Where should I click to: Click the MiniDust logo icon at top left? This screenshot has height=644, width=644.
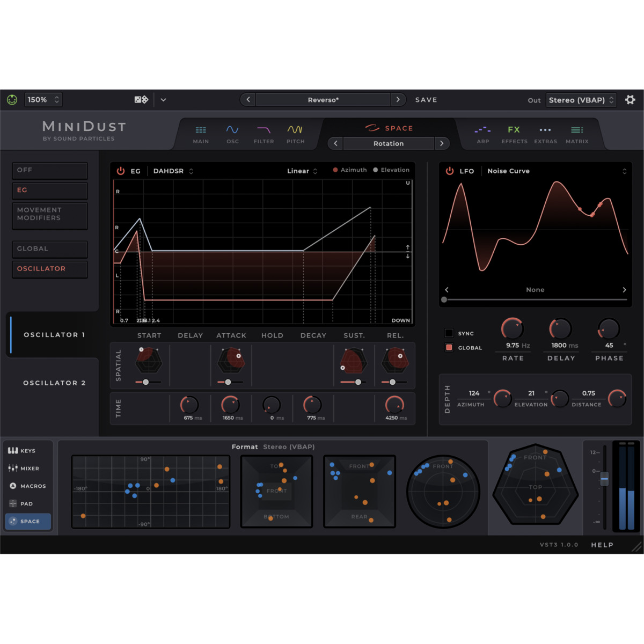pyautogui.click(x=12, y=100)
